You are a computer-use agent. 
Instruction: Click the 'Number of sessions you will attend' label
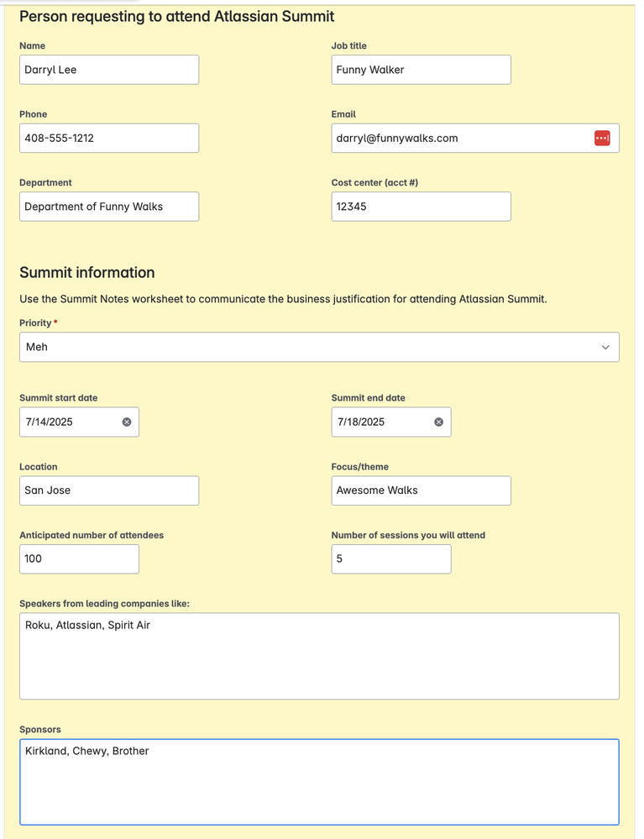(x=408, y=535)
